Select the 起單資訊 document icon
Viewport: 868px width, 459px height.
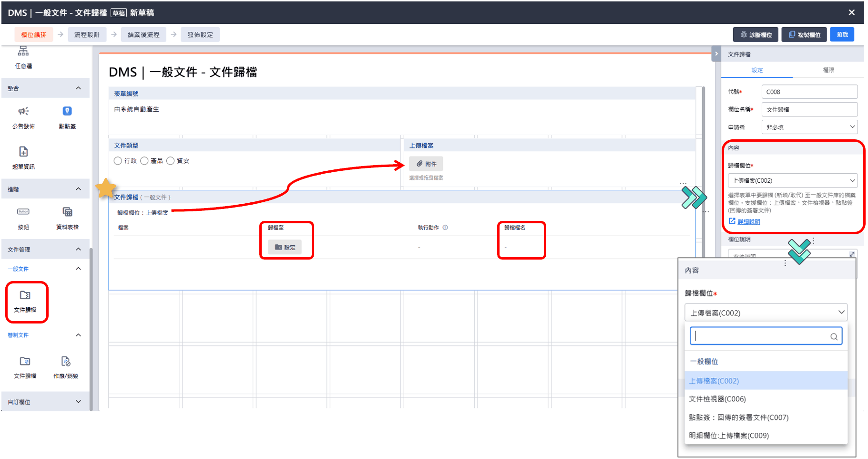[x=23, y=152]
